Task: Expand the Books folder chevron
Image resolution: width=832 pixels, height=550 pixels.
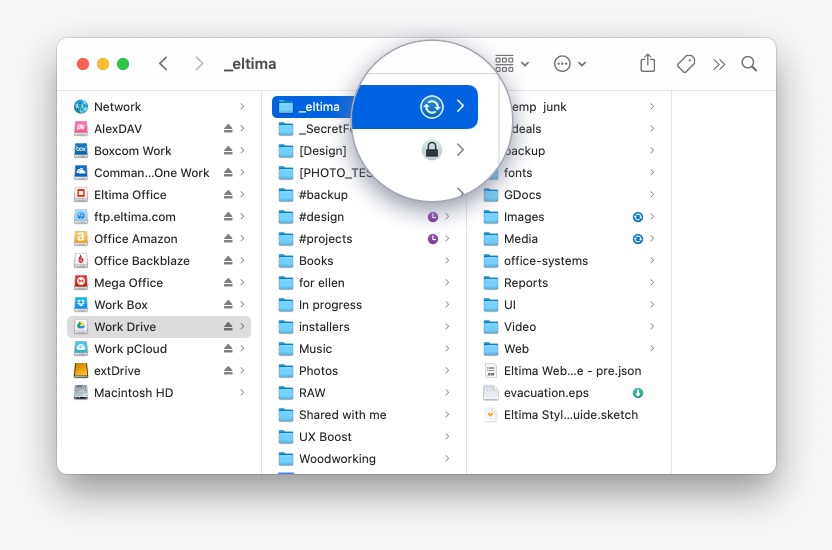Action: coord(447,260)
